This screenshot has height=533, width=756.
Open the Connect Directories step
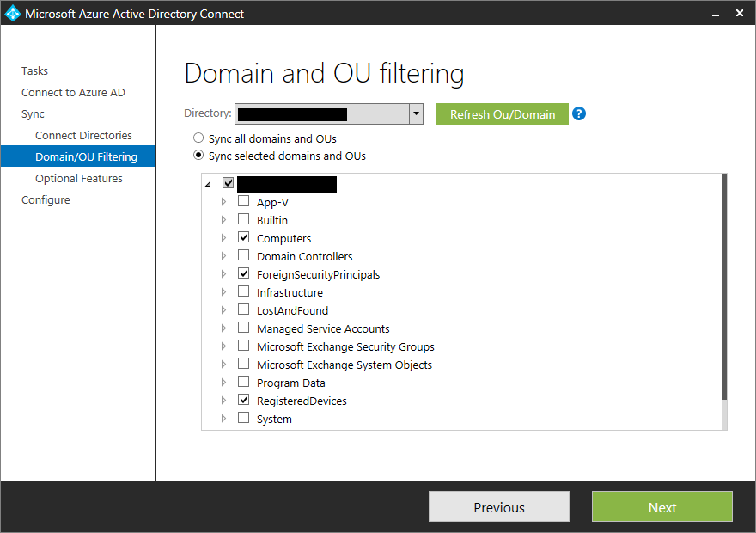click(x=83, y=136)
